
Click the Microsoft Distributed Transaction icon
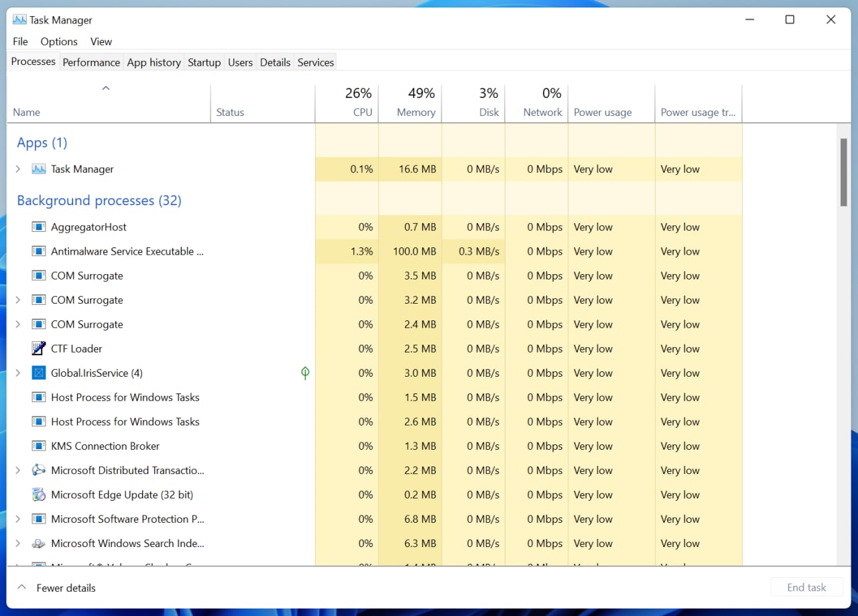coord(39,471)
